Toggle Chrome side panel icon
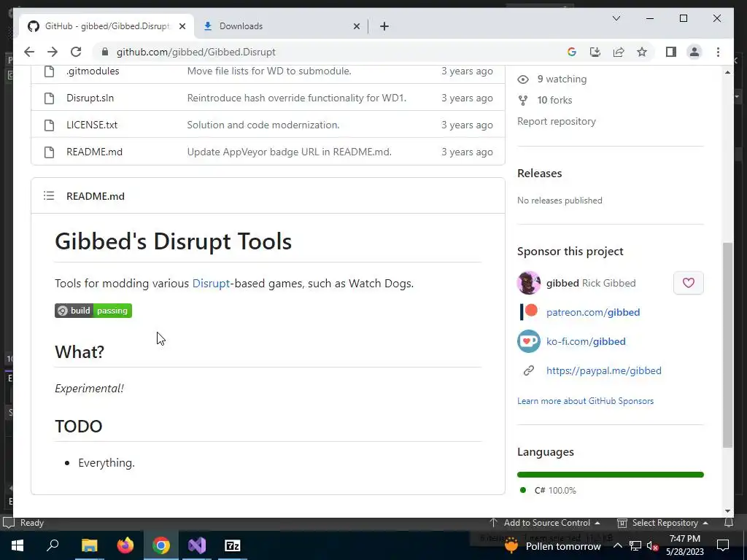 pos(671,52)
